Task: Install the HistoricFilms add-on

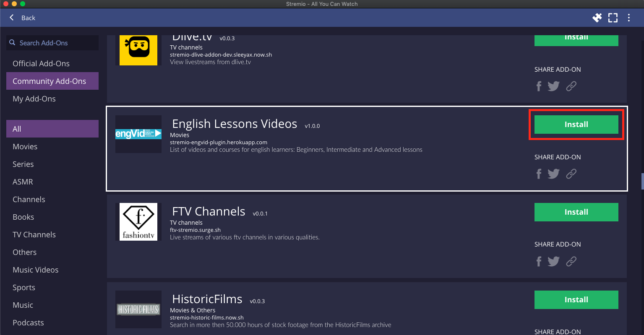Action: (x=576, y=300)
